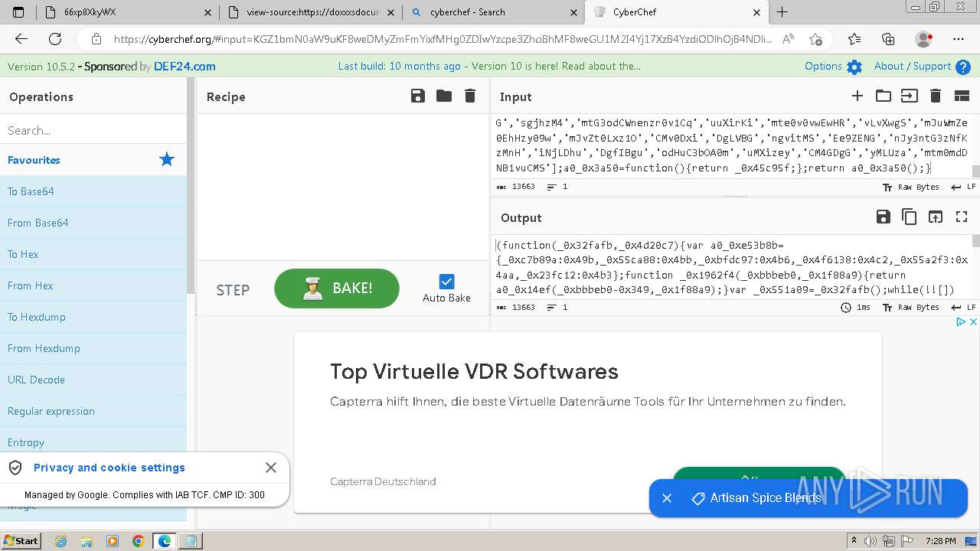Open the Last build version notice

pyautogui.click(x=489, y=67)
